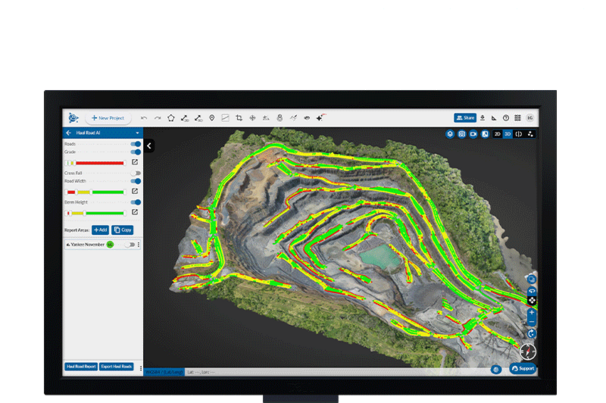Click the video camera recording icon
The height and width of the screenshot is (403, 606).
pyautogui.click(x=473, y=134)
